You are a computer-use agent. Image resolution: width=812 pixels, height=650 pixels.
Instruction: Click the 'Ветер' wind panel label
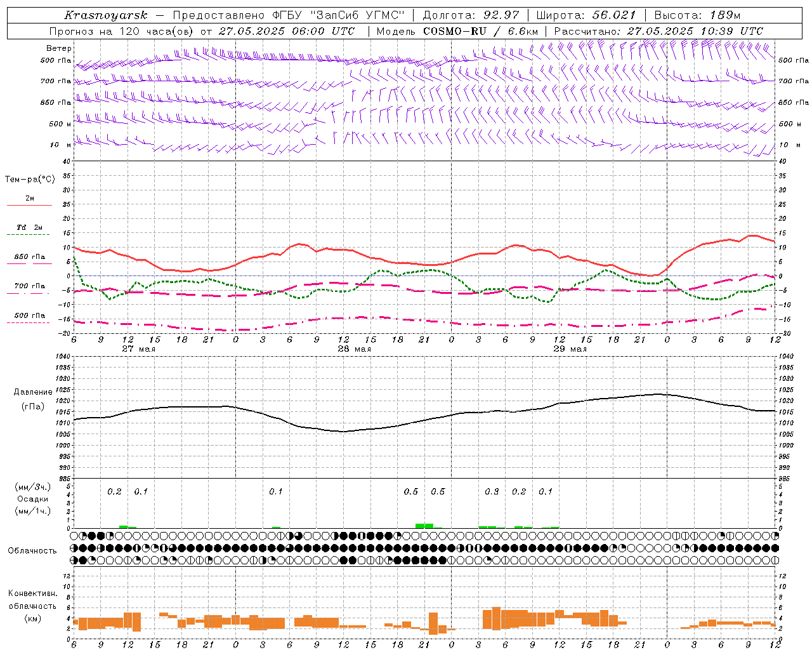58,48
